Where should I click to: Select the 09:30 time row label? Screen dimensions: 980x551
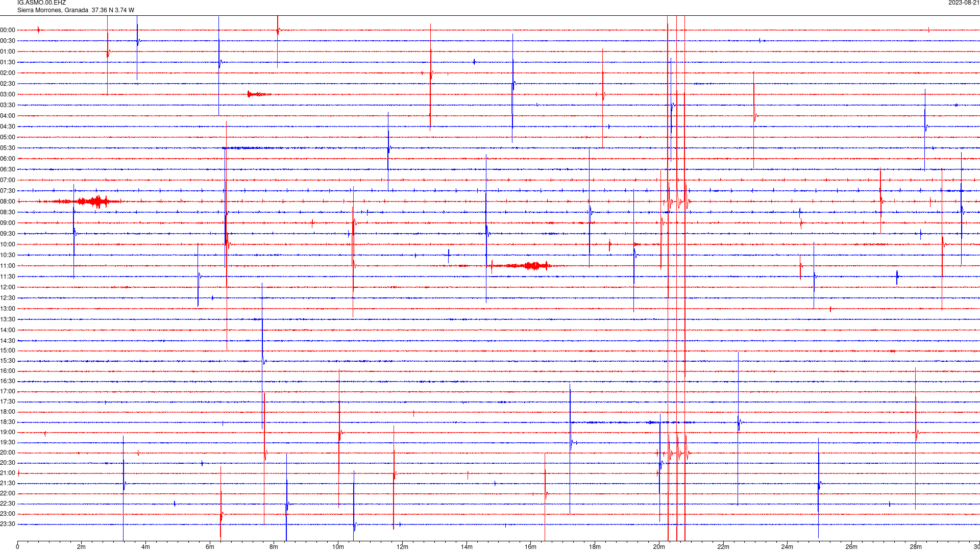[x=8, y=234]
